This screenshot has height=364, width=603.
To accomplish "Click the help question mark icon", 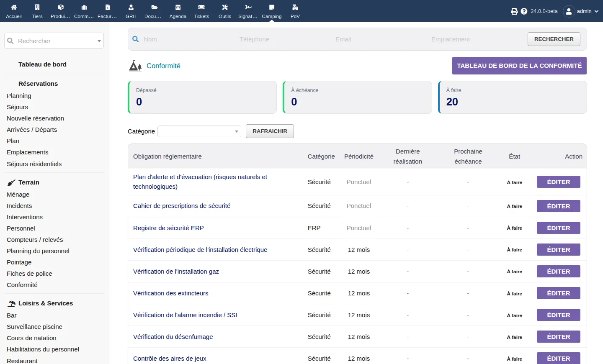I will (524, 11).
